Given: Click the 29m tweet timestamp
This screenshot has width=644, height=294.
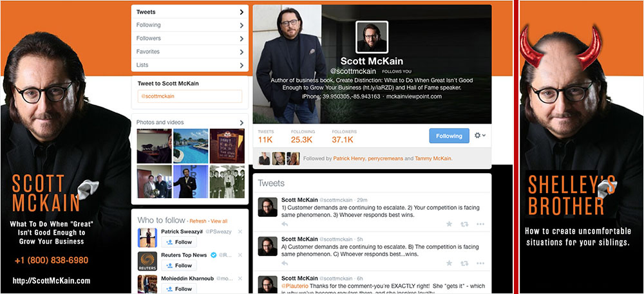Looking at the screenshot, I should tap(363, 200).
